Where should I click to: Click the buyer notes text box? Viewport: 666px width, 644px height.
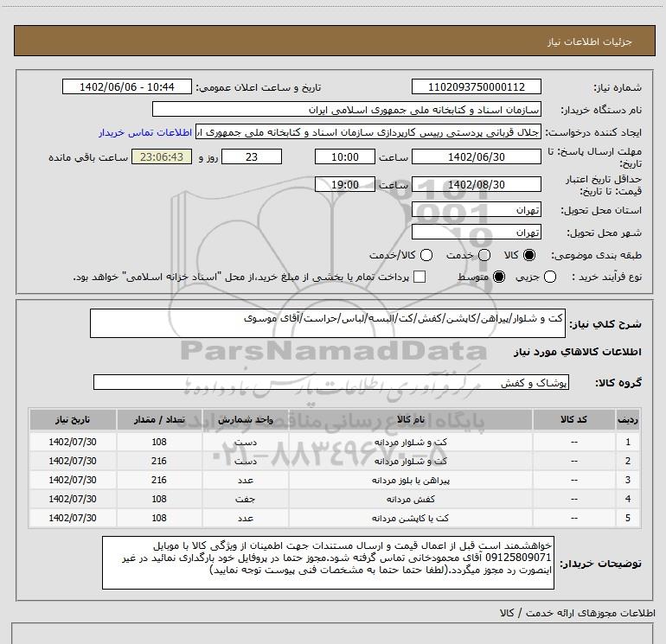coord(328,563)
